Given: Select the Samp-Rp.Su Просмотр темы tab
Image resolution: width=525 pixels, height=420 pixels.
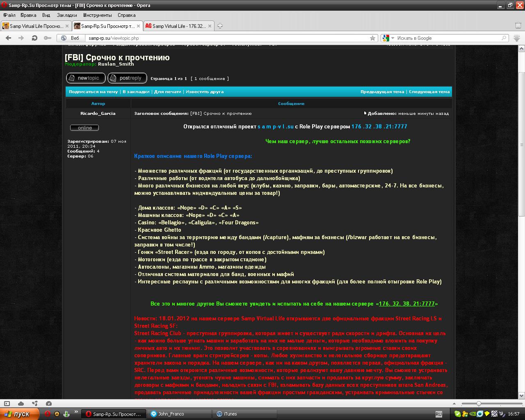Looking at the screenshot, I should tap(107, 26).
